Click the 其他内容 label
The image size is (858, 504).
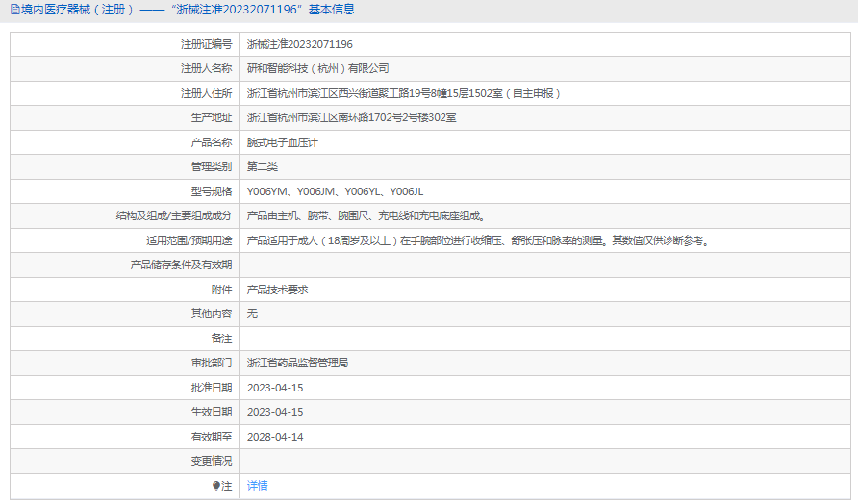[x=212, y=314]
